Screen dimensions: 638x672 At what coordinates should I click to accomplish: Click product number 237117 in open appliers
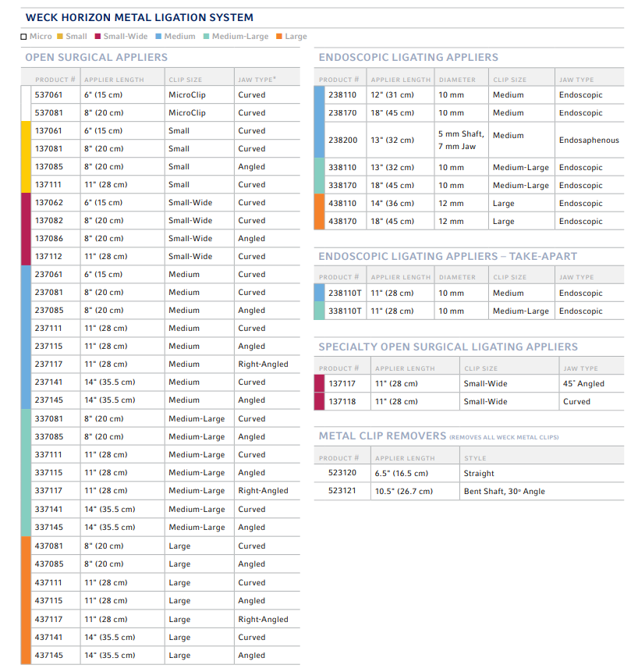click(x=48, y=364)
